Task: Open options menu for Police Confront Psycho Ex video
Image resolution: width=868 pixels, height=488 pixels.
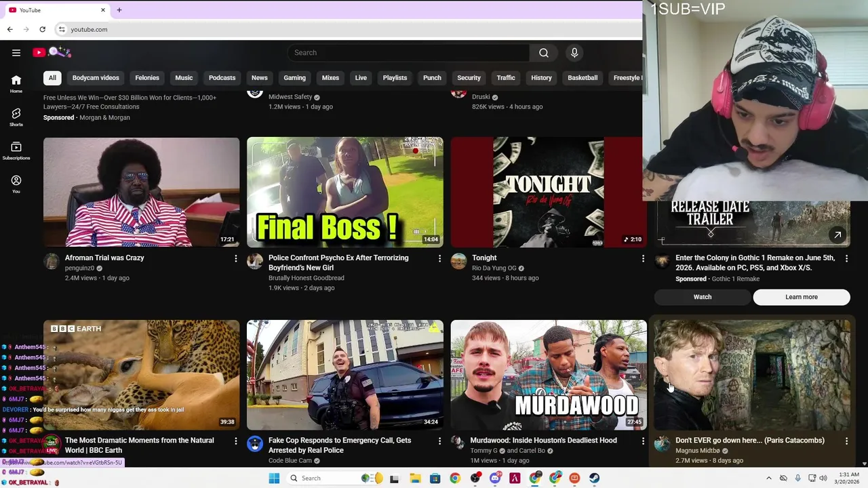Action: click(439, 258)
